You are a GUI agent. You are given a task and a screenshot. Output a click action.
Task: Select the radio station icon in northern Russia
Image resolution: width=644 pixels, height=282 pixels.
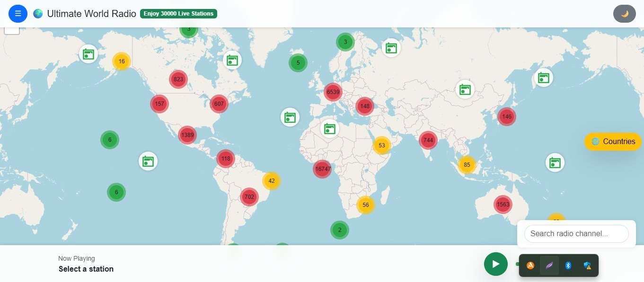(x=391, y=48)
